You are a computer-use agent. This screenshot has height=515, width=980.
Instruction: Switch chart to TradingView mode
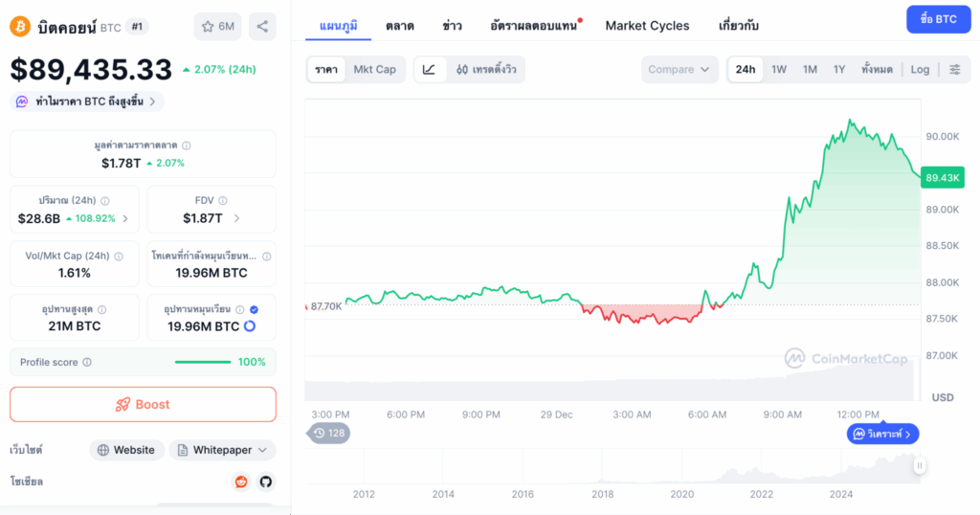tap(486, 69)
